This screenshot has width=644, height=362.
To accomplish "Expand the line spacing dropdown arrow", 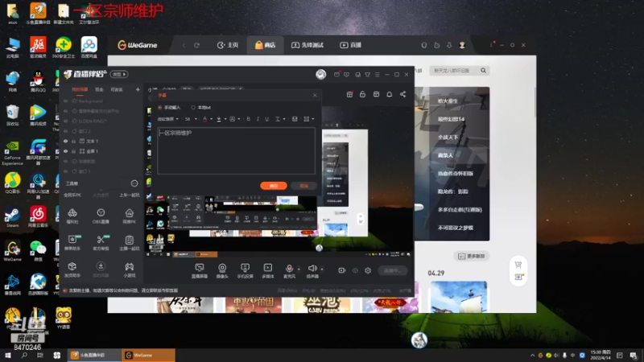I will coord(284,119).
